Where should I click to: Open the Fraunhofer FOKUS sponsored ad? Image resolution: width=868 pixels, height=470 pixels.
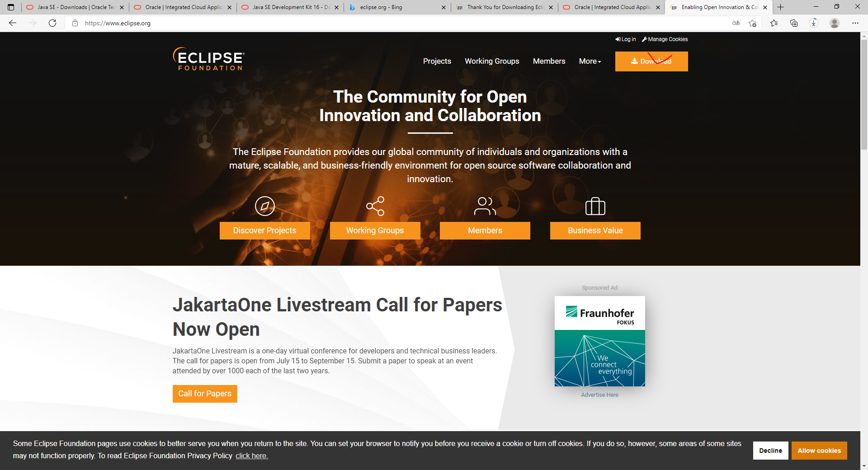(600, 341)
